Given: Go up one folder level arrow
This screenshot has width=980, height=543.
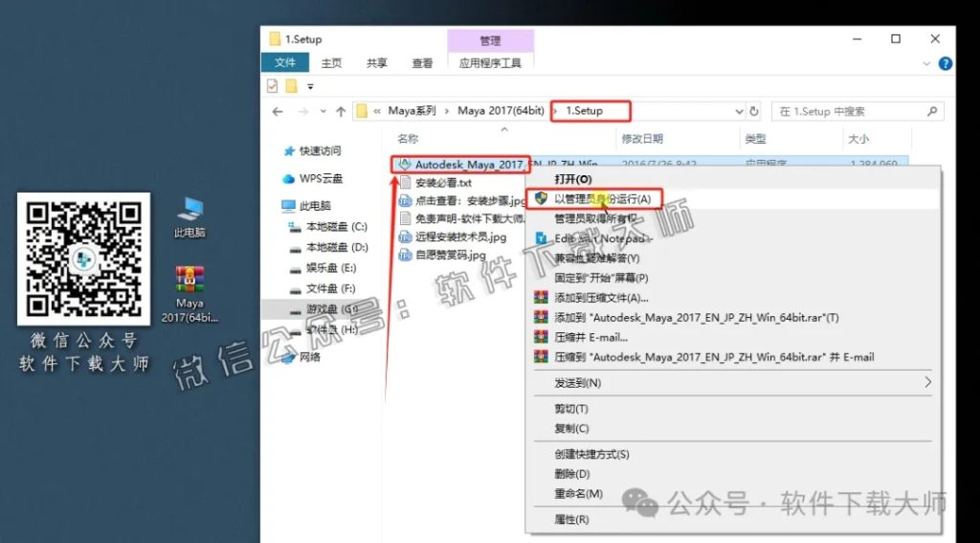Looking at the screenshot, I should [341, 112].
